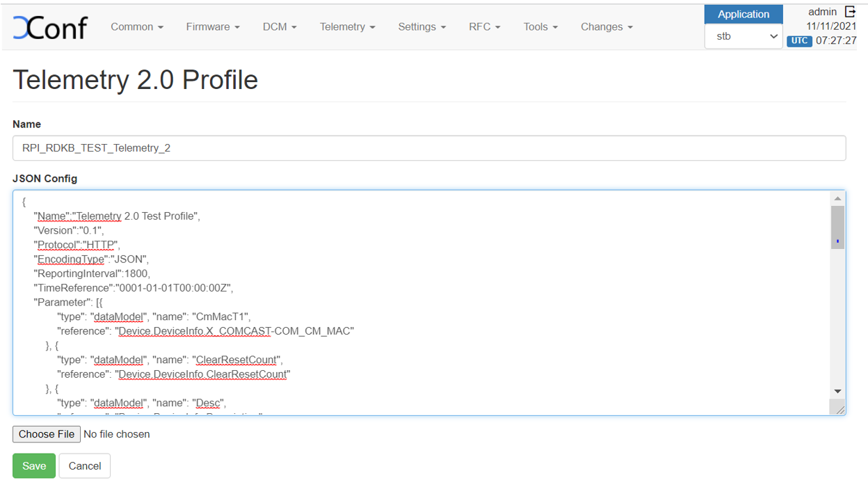Expand the Settings menu

[422, 27]
